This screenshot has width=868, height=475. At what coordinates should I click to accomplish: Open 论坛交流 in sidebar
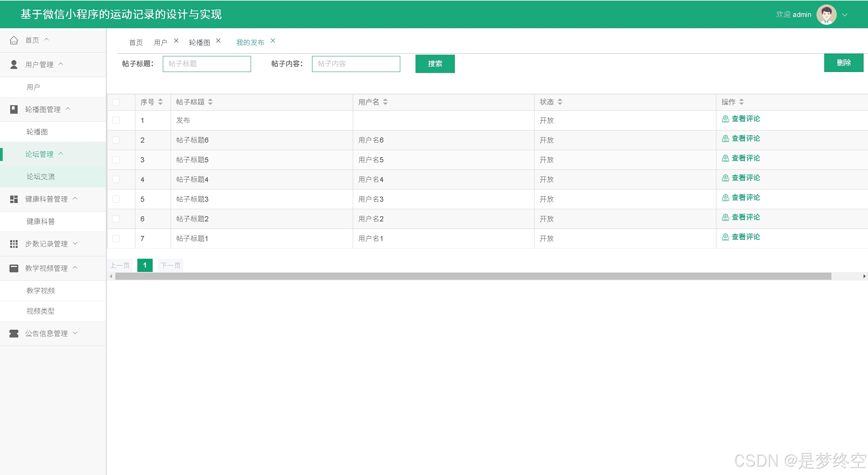pyautogui.click(x=41, y=177)
